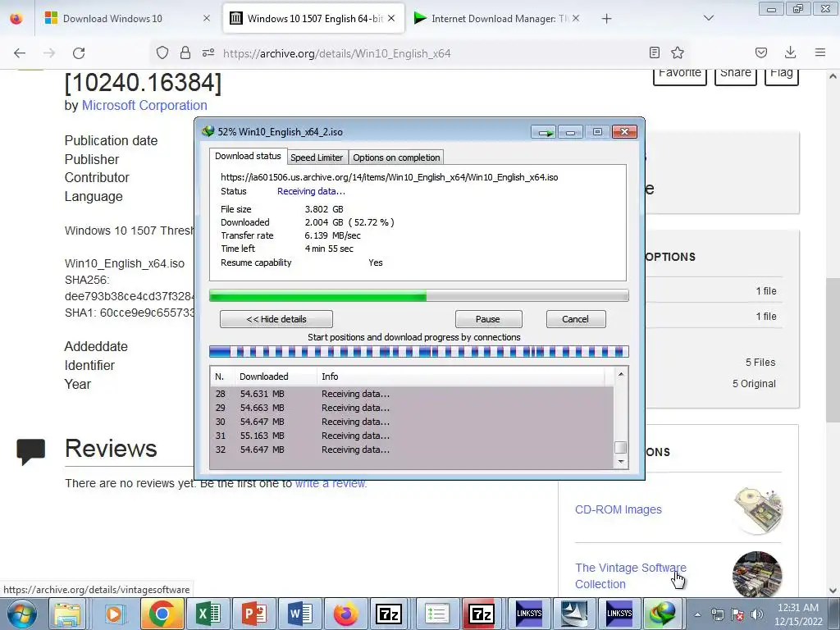Viewport: 840px width, 630px height.
Task: Open the shield tracking protection icon
Action: click(162, 52)
